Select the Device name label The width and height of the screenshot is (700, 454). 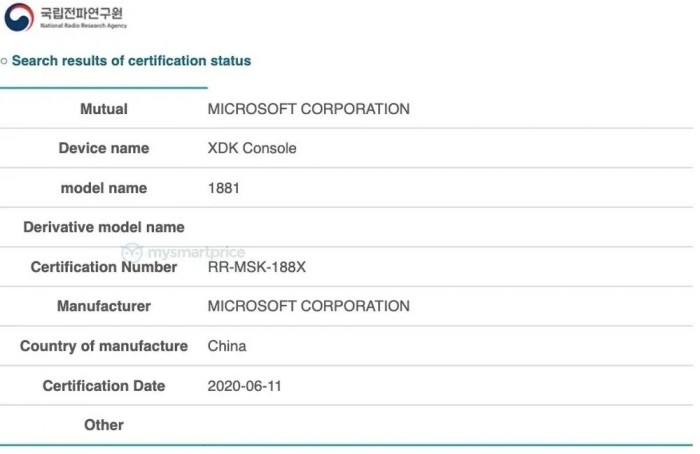pyautogui.click(x=104, y=148)
